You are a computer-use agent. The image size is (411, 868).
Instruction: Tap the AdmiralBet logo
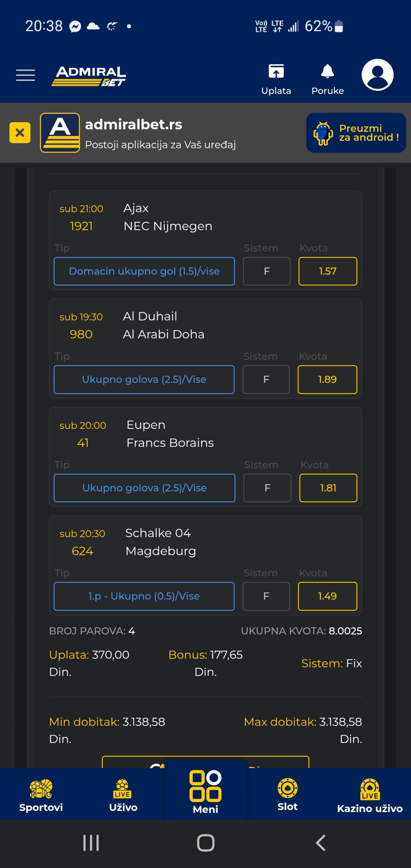pos(89,76)
